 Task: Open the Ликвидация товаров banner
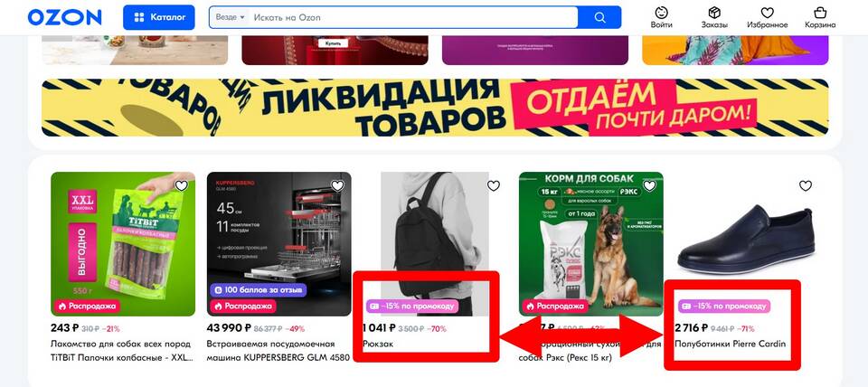(x=435, y=108)
